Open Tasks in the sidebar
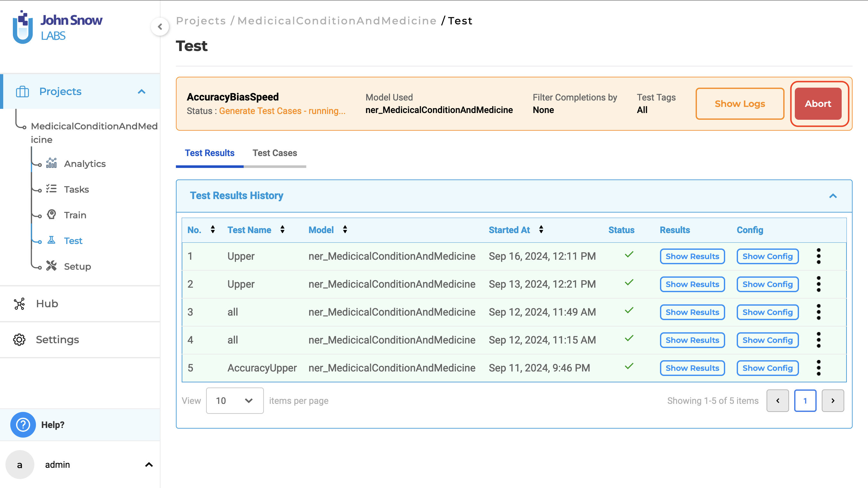 pyautogui.click(x=76, y=189)
